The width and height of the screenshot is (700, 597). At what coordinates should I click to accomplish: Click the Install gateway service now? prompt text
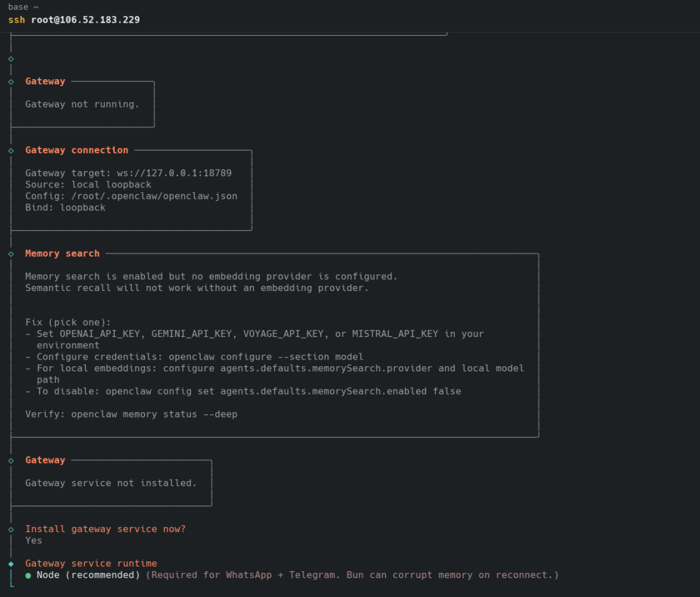tap(105, 529)
